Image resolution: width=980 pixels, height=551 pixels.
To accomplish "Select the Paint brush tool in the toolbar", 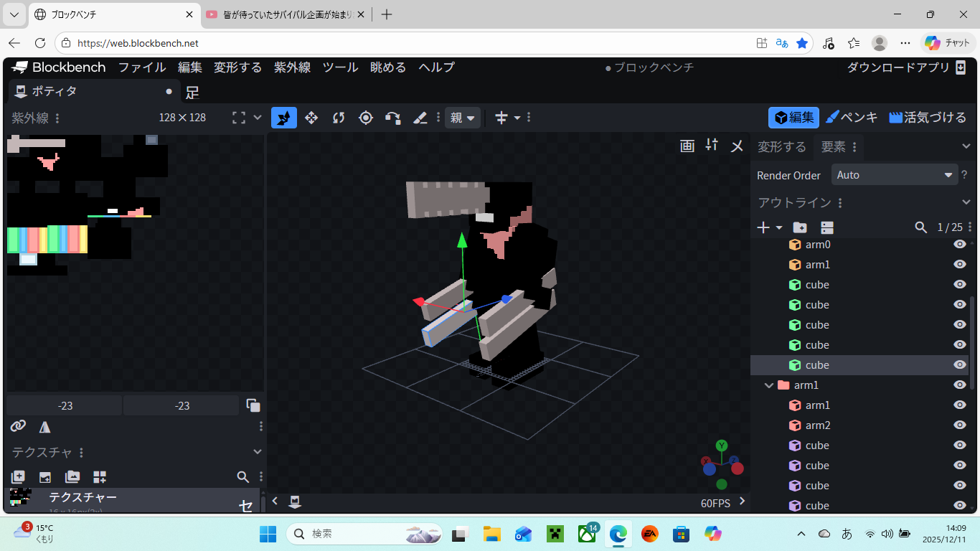I will (x=420, y=117).
